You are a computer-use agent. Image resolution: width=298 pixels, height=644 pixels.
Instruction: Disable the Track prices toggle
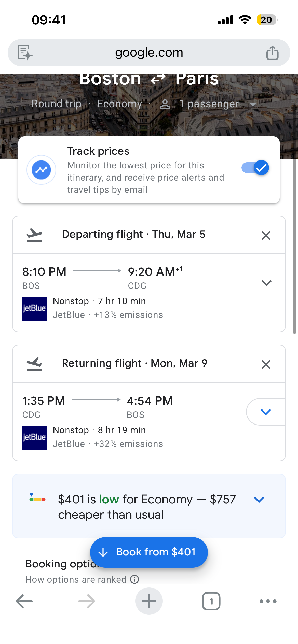[255, 168]
